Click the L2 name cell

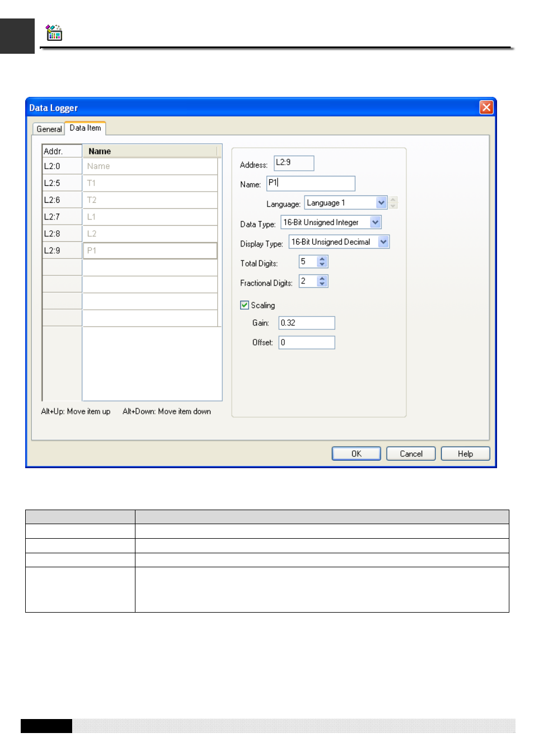pos(150,234)
